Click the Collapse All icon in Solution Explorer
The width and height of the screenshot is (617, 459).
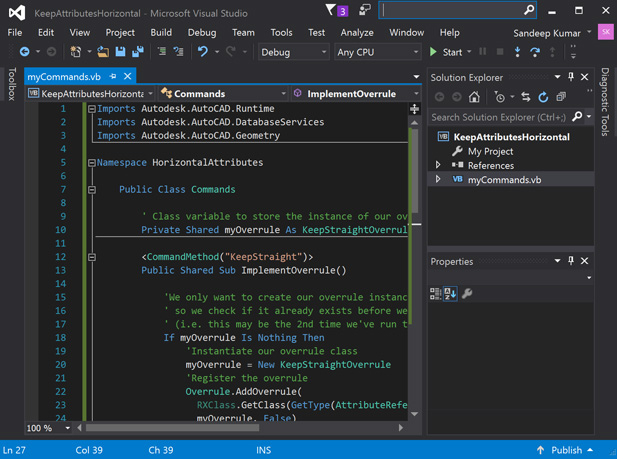561,96
